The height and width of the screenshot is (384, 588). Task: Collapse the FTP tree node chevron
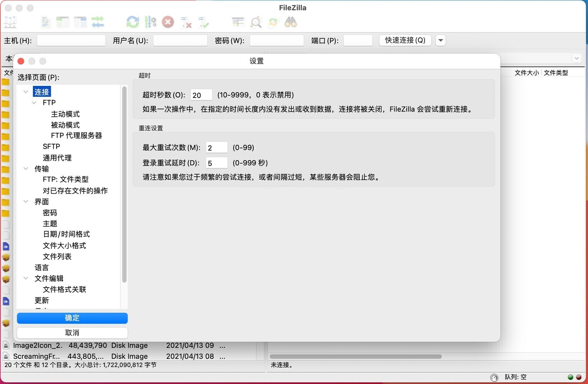(34, 103)
